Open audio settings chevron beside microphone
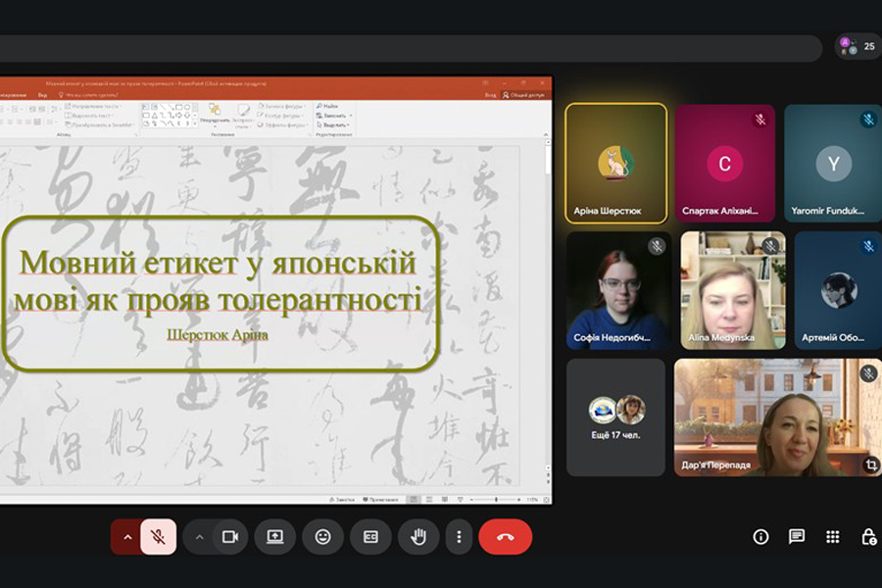The image size is (882, 588). click(x=127, y=537)
